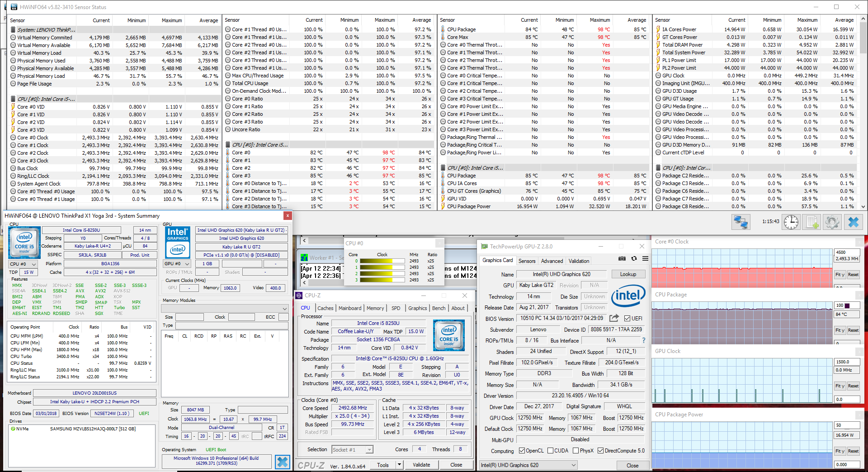Image resolution: width=868 pixels, height=472 pixels.
Task: Switch to the Sensors tab in GPU-Z
Action: [x=527, y=261]
